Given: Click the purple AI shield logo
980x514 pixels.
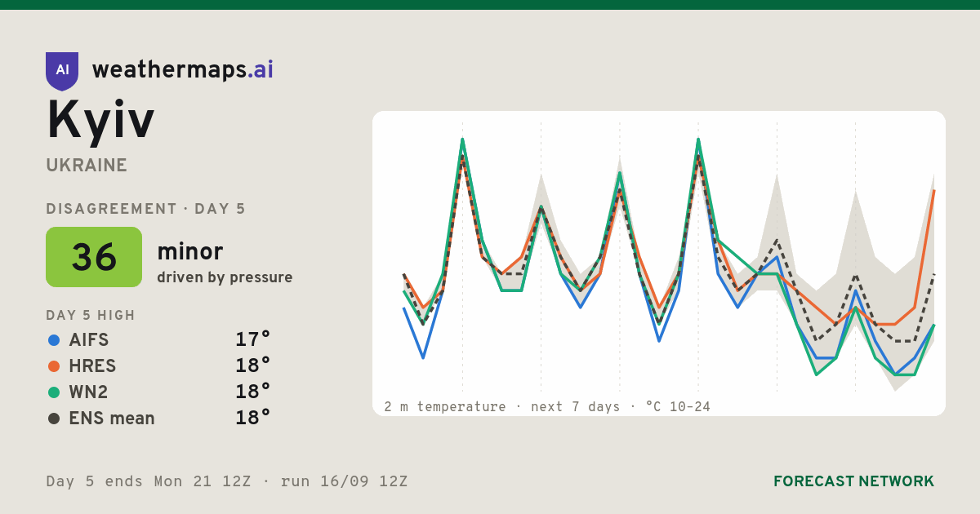Looking at the screenshot, I should click(x=62, y=71).
